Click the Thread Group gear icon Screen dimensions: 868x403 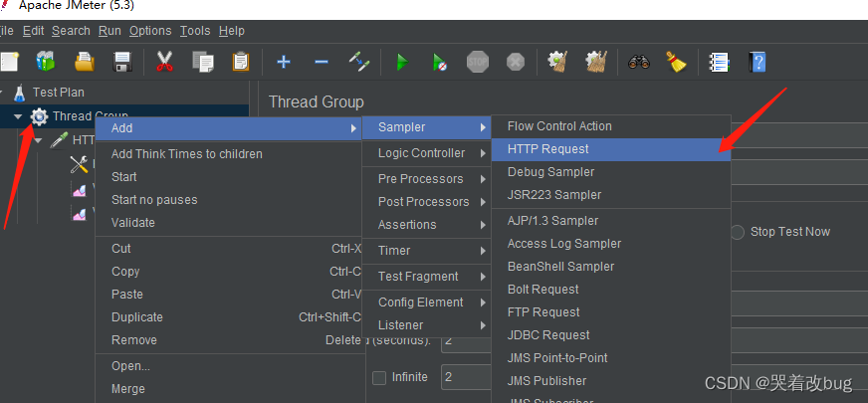click(39, 116)
